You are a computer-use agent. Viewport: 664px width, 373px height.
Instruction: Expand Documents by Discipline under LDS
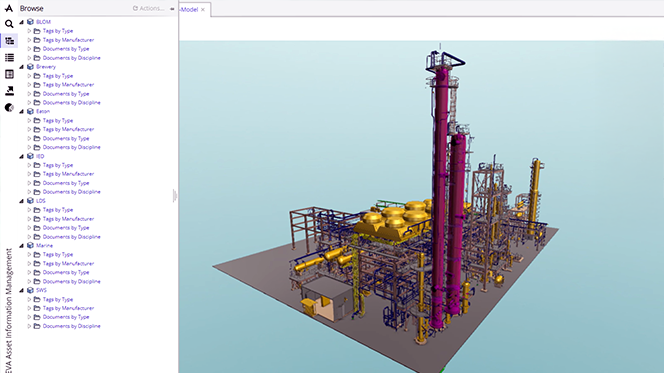[x=29, y=237]
